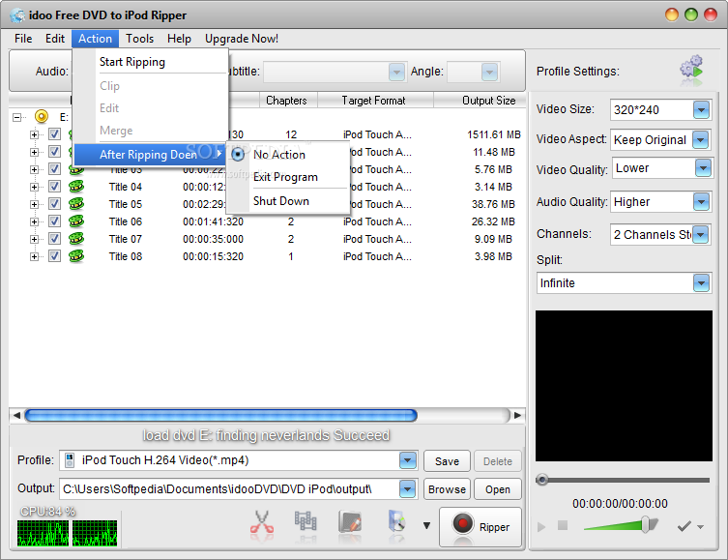The width and height of the screenshot is (728, 560).
Task: Uncheck the second title's checkbox
Action: pyautogui.click(x=54, y=152)
